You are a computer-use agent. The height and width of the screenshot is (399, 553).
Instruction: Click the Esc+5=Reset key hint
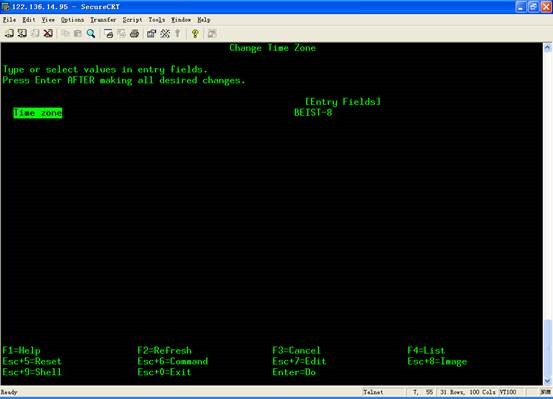[x=32, y=361]
